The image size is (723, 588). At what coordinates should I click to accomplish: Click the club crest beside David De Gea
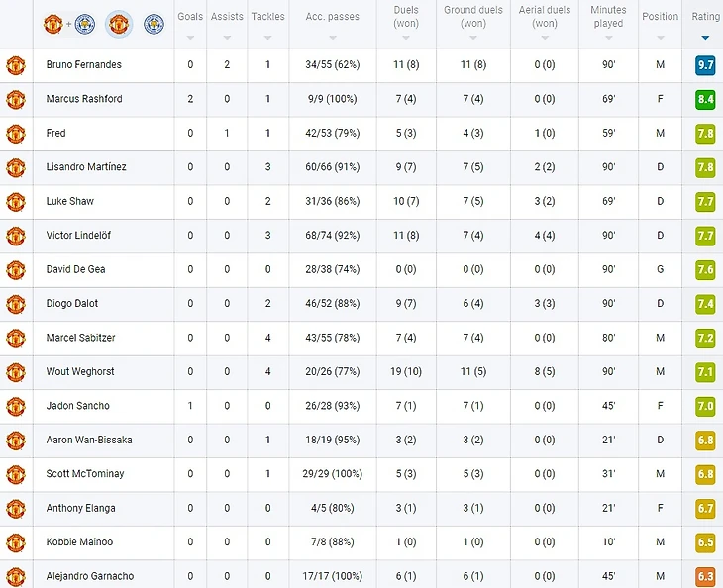pos(16,270)
